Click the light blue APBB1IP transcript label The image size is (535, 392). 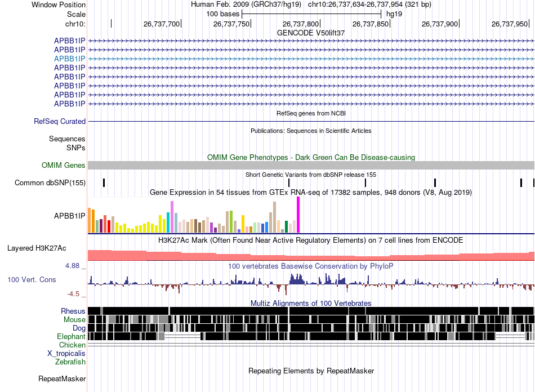(70, 59)
